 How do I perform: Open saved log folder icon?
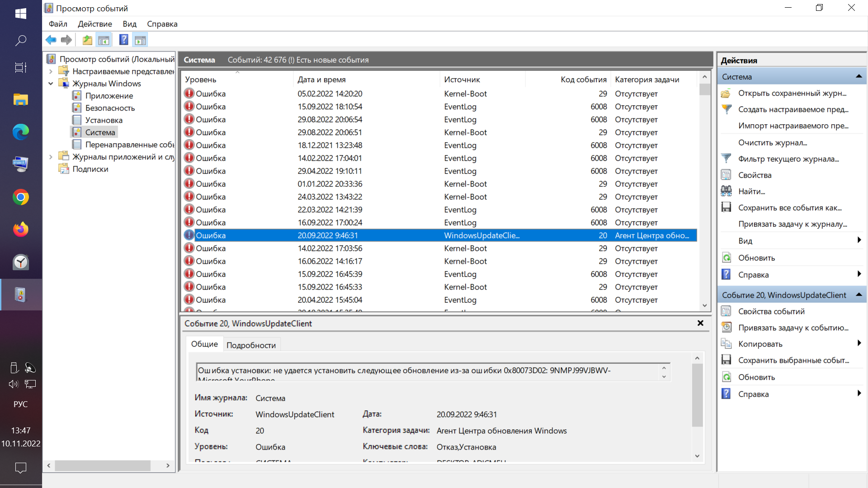[x=726, y=94]
